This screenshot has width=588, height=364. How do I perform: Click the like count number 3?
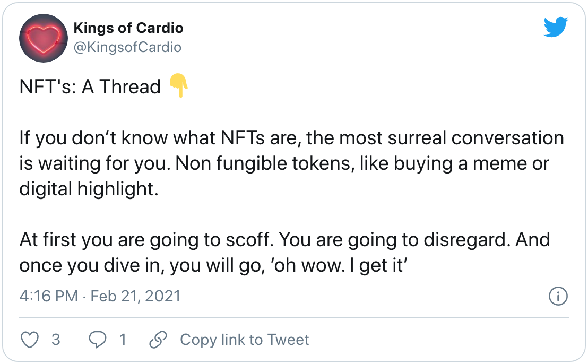[56, 340]
